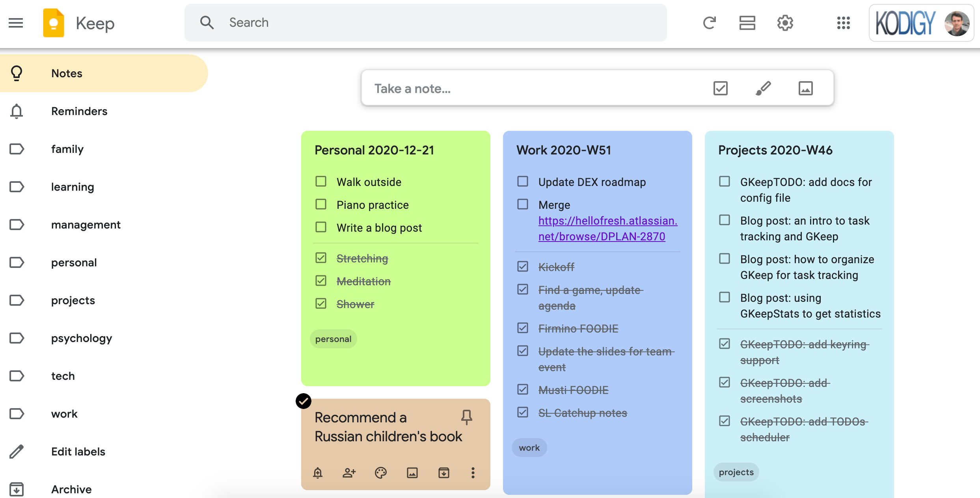
Task: Switch Keep to list view layout
Action: 747,23
